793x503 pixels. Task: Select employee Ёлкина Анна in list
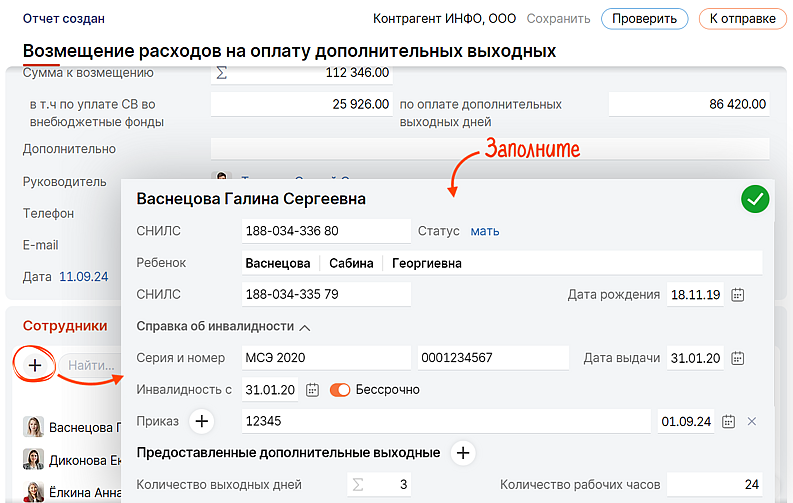[70, 492]
